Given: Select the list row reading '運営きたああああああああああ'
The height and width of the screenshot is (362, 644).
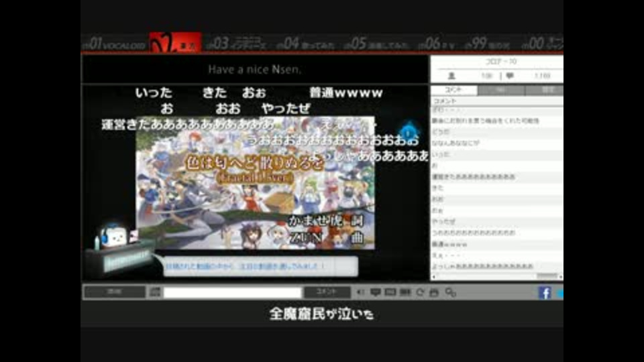Looking at the screenshot, I should (x=497, y=176).
